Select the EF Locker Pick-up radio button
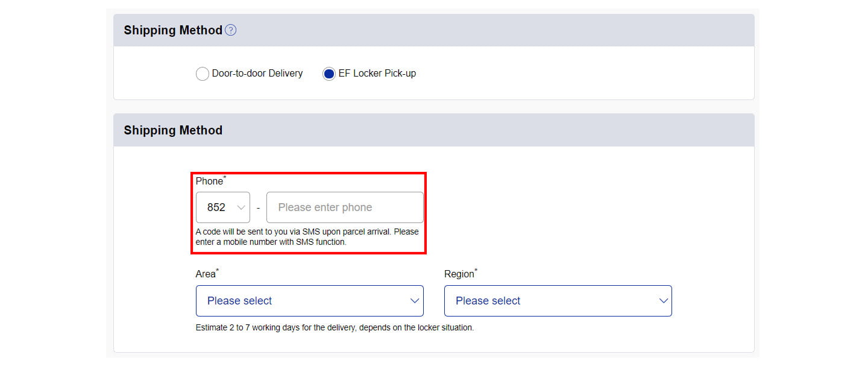The height and width of the screenshot is (372, 868). coord(329,74)
